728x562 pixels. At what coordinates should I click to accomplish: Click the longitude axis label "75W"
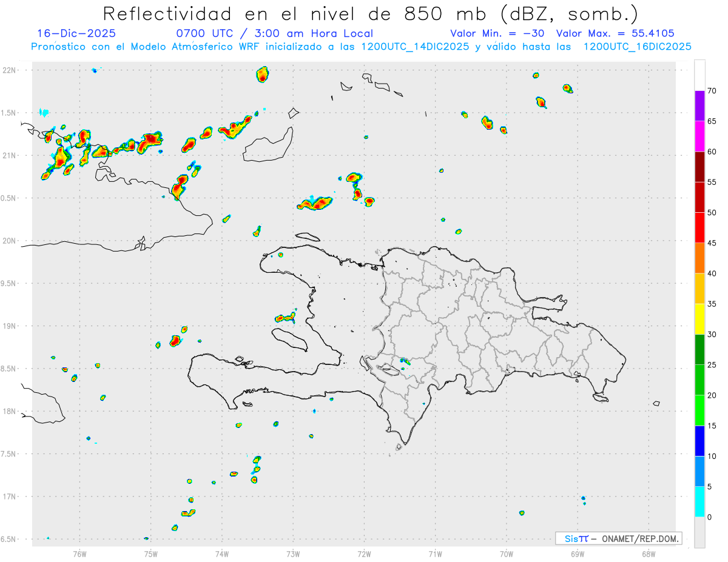pyautogui.click(x=151, y=554)
